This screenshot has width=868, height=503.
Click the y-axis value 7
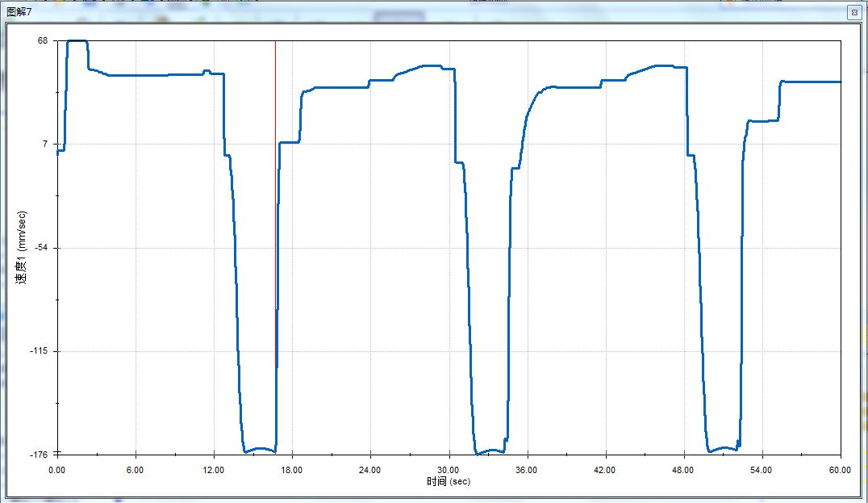click(x=45, y=144)
